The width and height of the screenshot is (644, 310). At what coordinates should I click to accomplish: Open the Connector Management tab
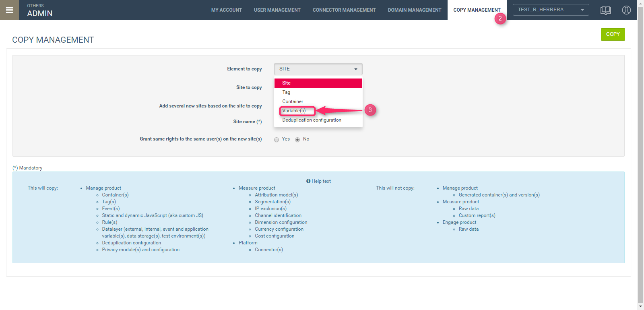[x=344, y=10]
